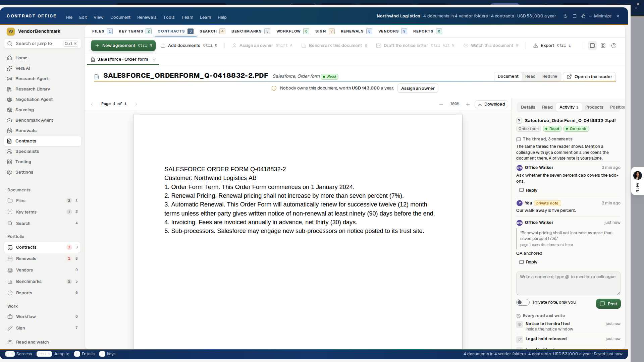This screenshot has height=362, width=644.
Task: Click the Write a comment text box
Action: tap(568, 283)
